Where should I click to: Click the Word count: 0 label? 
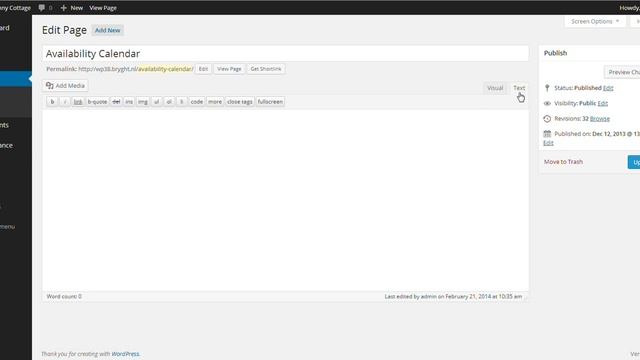coord(64,296)
